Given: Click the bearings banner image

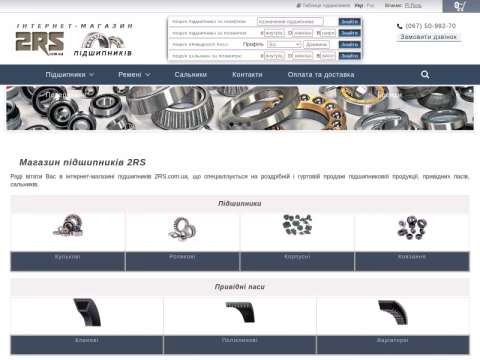Looking at the screenshot, I should click(x=240, y=108).
